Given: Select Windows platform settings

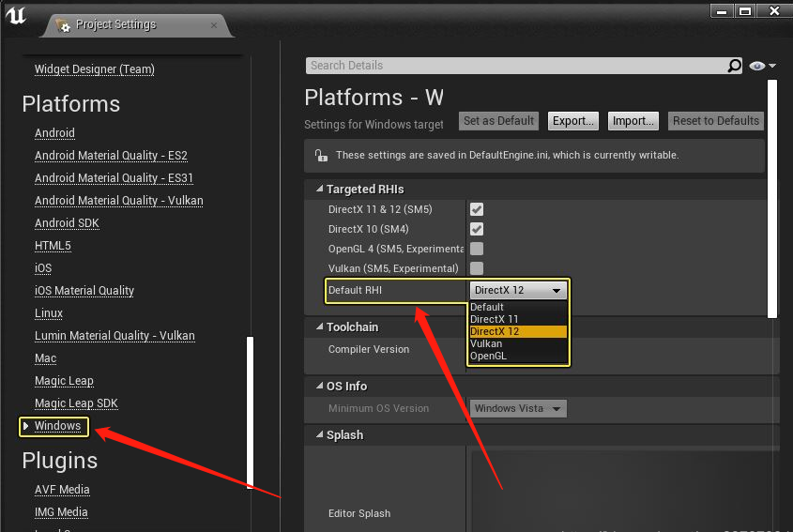Looking at the screenshot, I should [x=57, y=426].
